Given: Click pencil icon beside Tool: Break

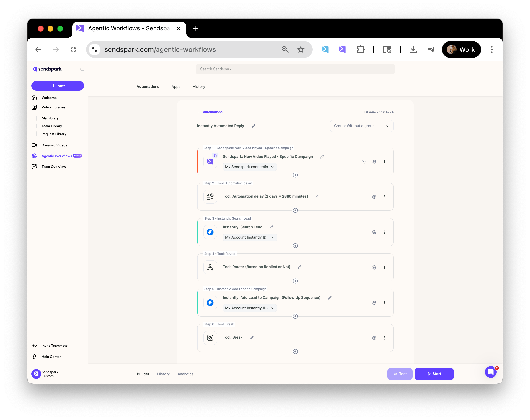Looking at the screenshot, I should (252, 337).
